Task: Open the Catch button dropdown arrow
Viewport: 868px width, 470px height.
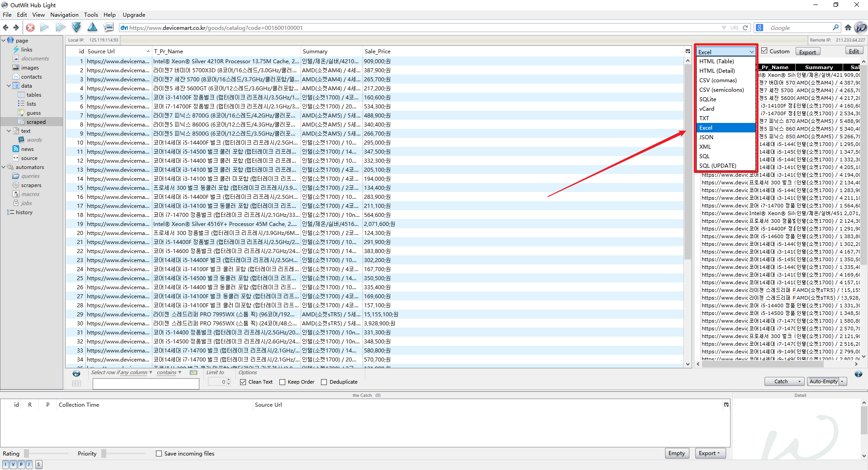Action: (800, 381)
